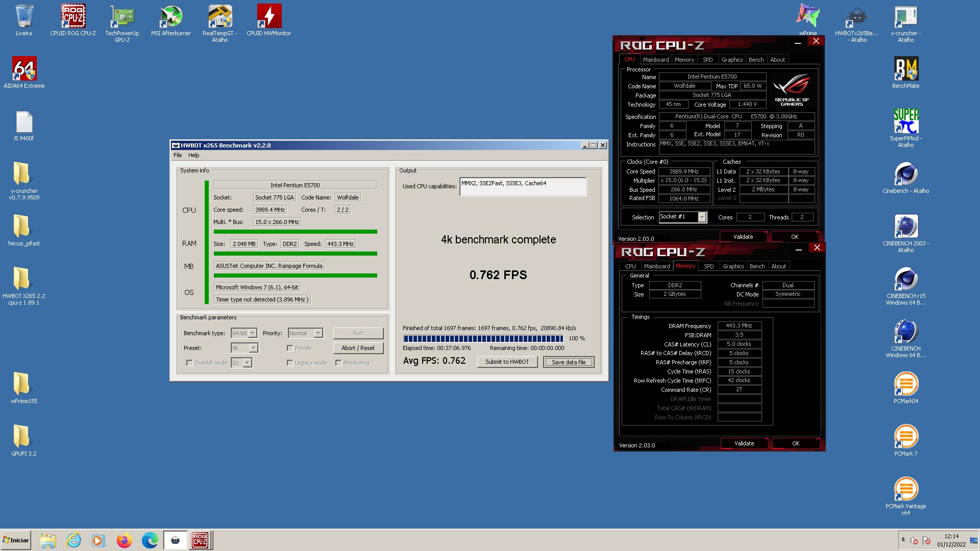Open CPU tab in lower CPU-Z window

point(630,266)
